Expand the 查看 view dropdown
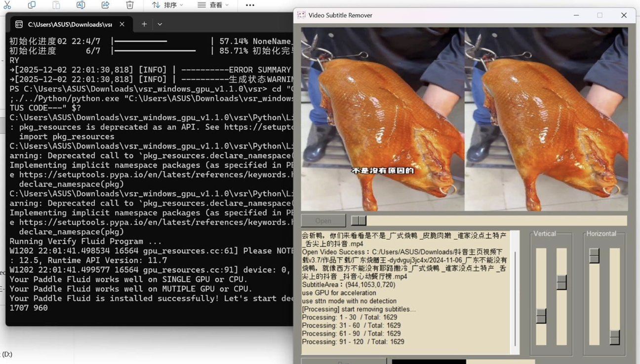The image size is (640, 364). [x=213, y=5]
